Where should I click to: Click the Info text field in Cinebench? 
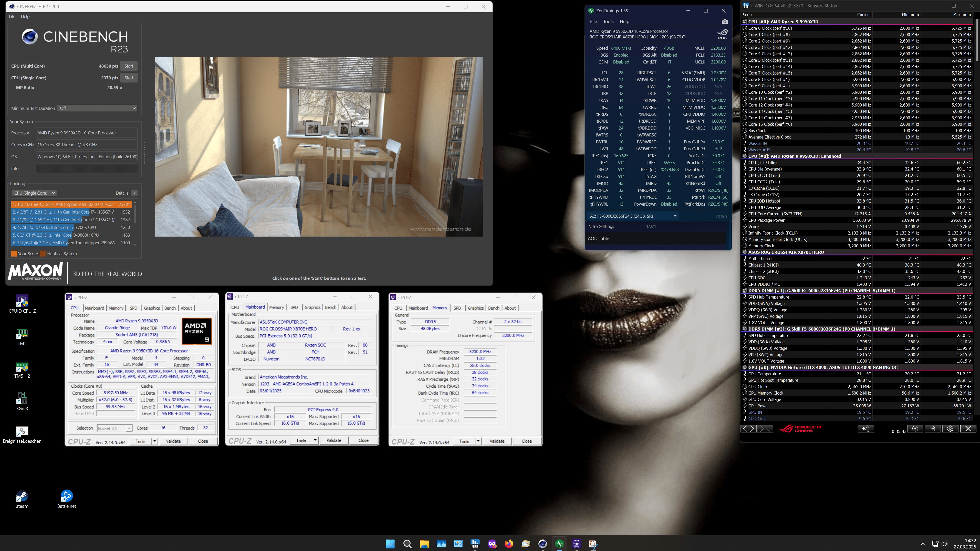(87, 168)
